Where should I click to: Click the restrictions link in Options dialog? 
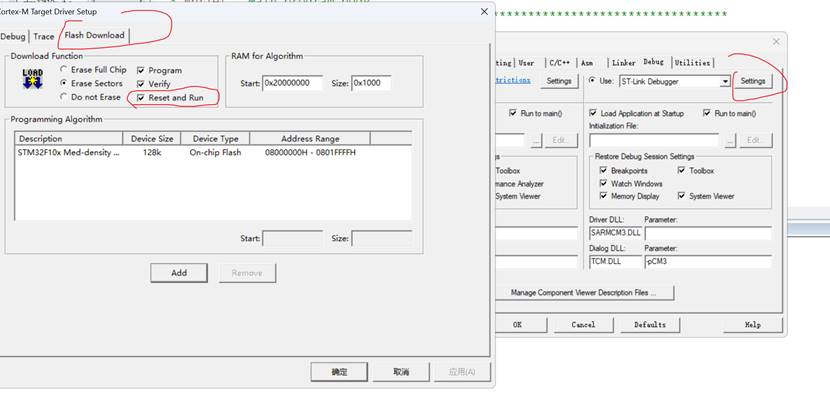[x=512, y=80]
